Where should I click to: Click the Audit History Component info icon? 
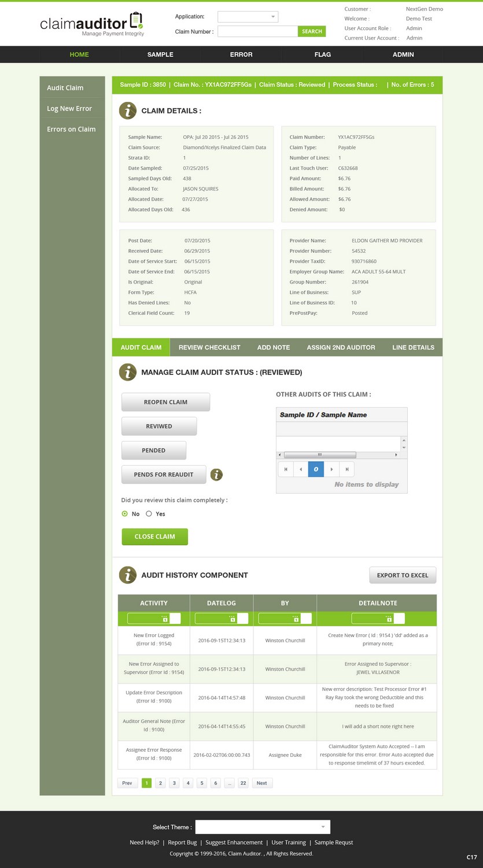128,575
